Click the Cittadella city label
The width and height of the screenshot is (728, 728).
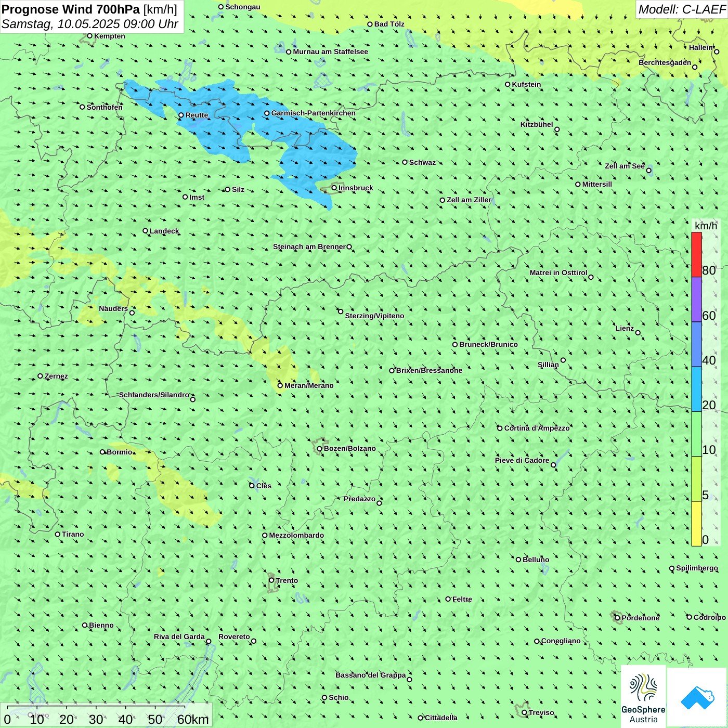click(441, 718)
